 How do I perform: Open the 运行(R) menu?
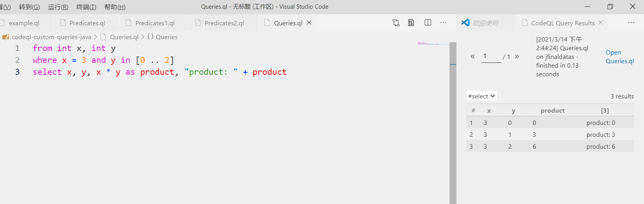point(58,7)
